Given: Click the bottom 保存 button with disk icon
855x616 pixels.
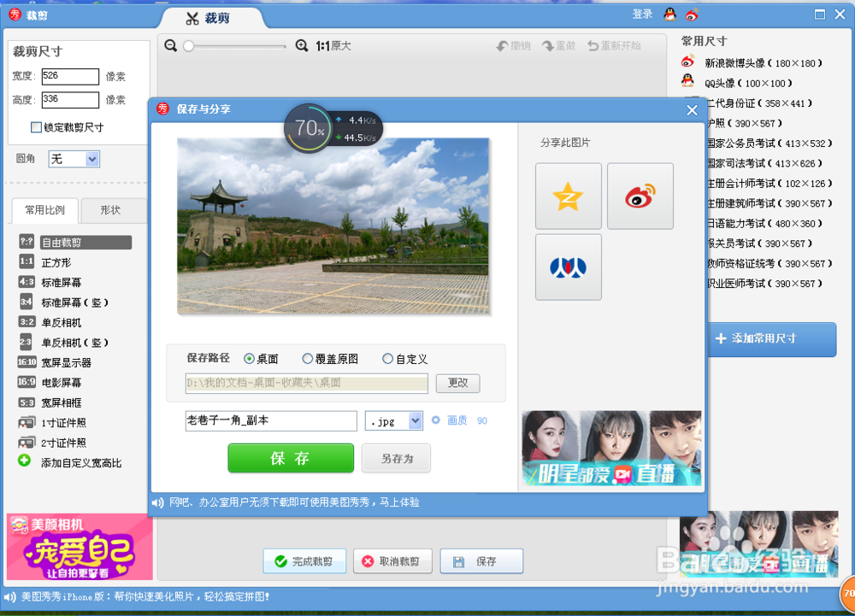Looking at the screenshot, I should (481, 561).
